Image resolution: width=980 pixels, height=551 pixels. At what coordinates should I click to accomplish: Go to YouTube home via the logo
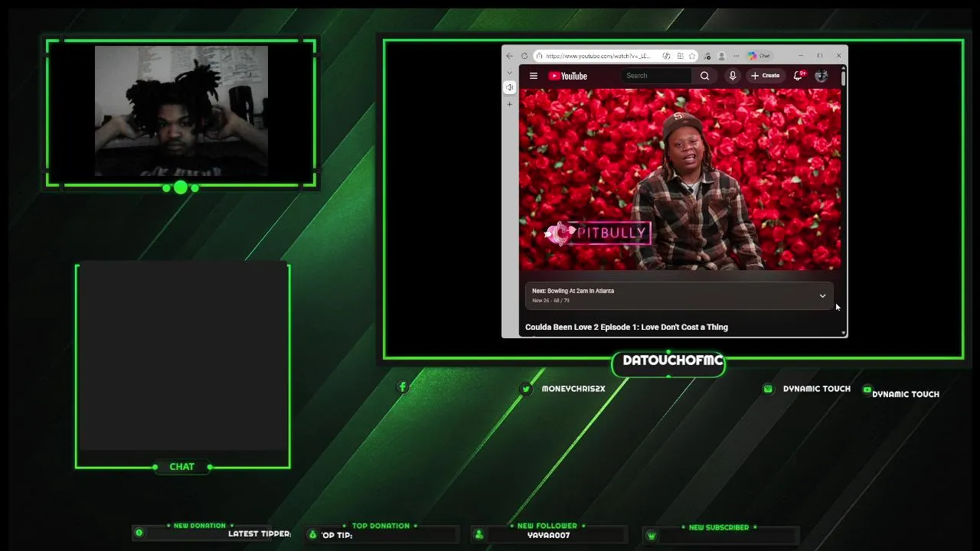(568, 76)
